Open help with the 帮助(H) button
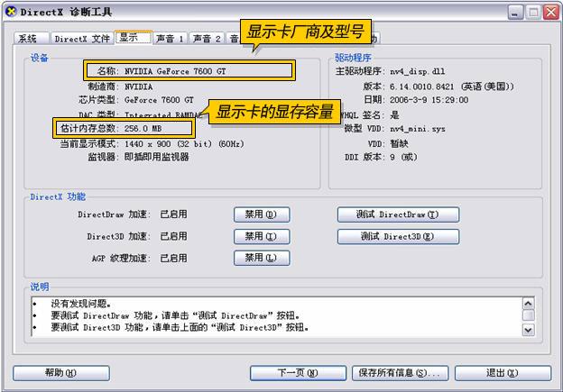The width and height of the screenshot is (563, 392). 61,373
